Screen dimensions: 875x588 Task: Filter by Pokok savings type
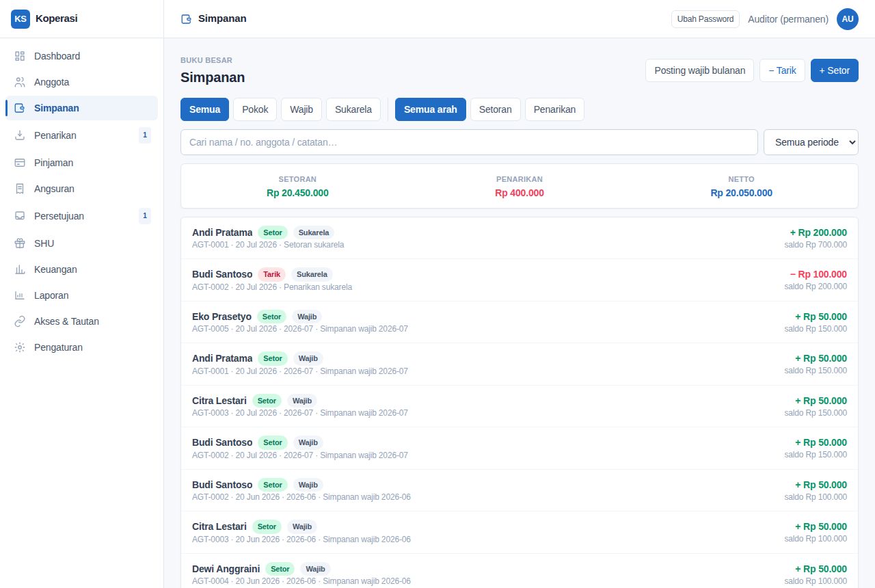click(x=255, y=109)
